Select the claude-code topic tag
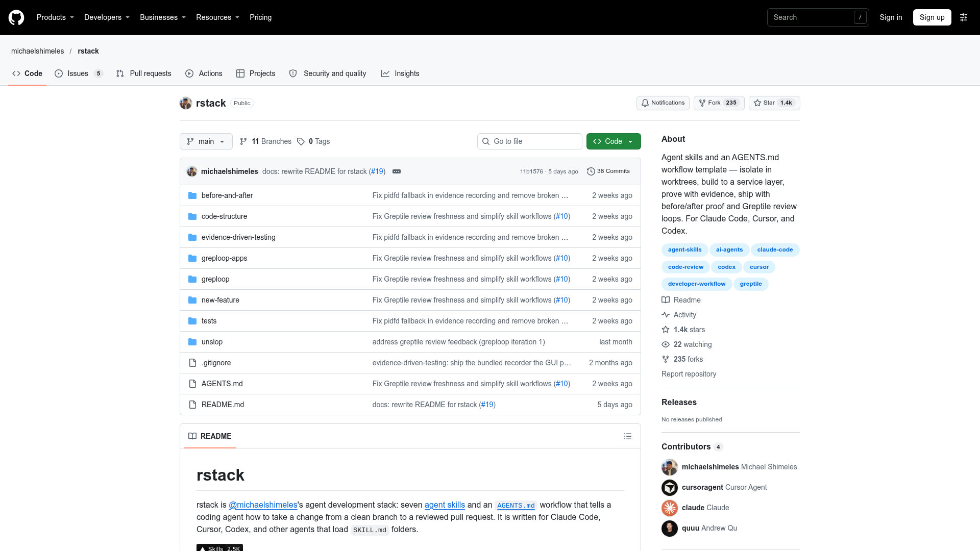The width and height of the screenshot is (980, 551). tap(775, 250)
